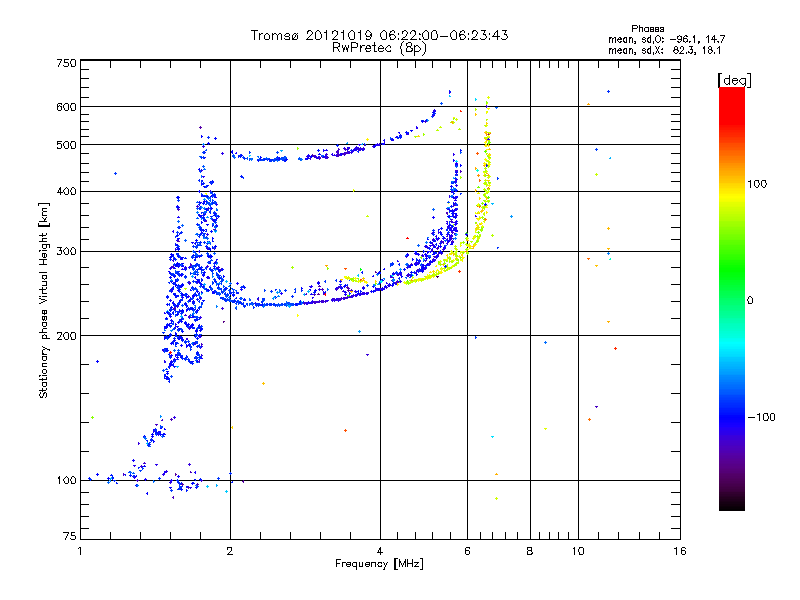Click the "Stationary phase Virtual Height [km]" axis title

(44, 300)
